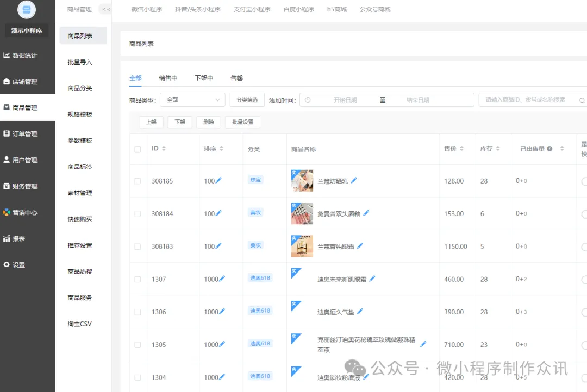Open 用户管理 person icon in sidebar

click(7, 160)
